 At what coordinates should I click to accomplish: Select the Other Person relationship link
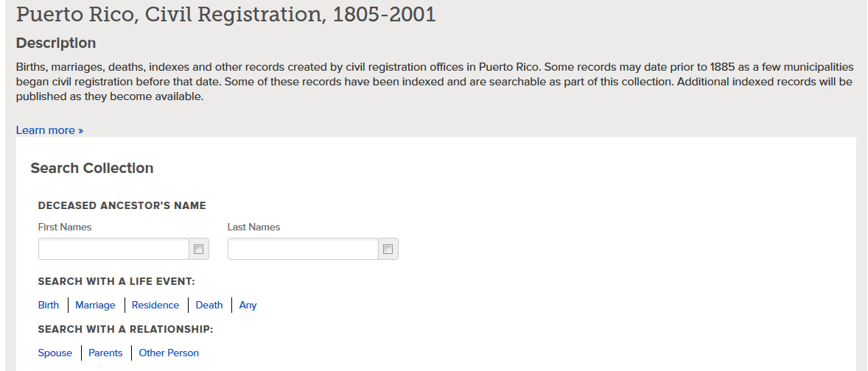point(169,353)
